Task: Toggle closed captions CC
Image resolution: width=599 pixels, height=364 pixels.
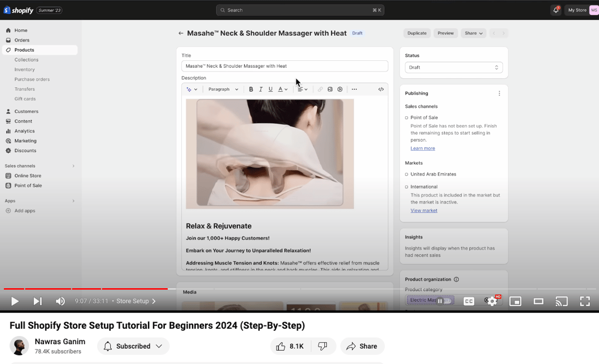Action: pyautogui.click(x=469, y=301)
